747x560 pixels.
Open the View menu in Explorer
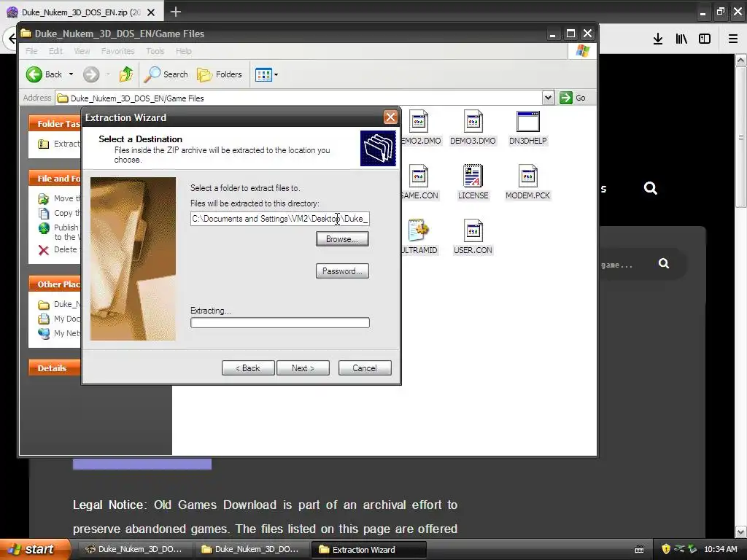82,51
